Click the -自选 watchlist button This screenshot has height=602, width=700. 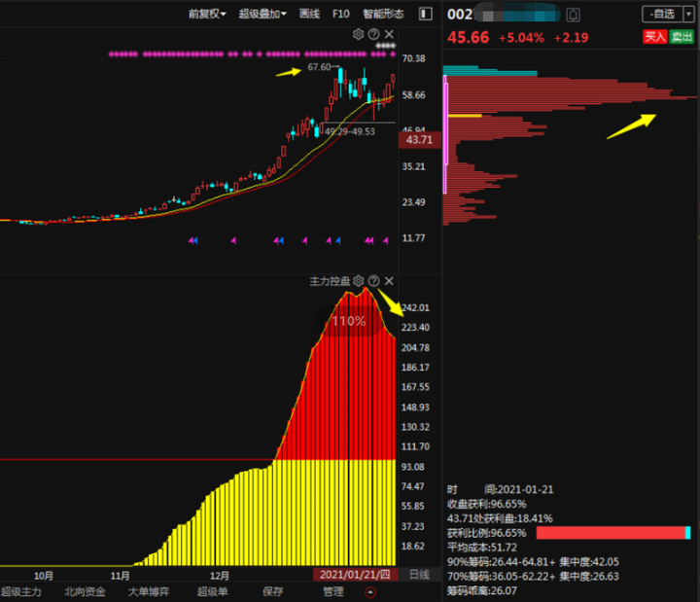[x=662, y=15]
